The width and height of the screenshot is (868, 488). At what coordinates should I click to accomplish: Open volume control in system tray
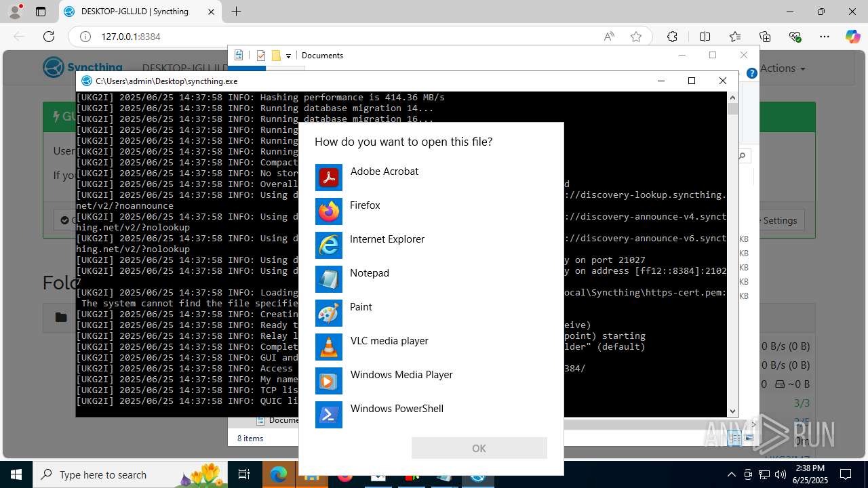781,474
